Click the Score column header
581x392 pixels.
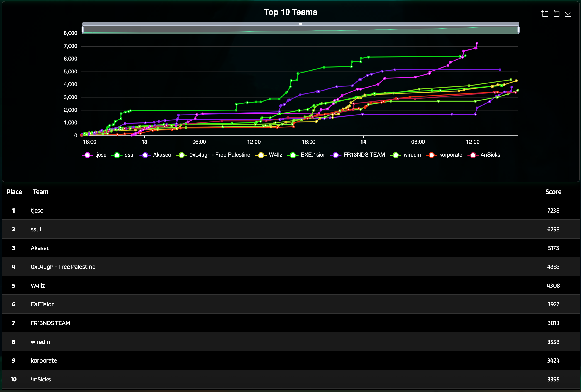click(553, 192)
